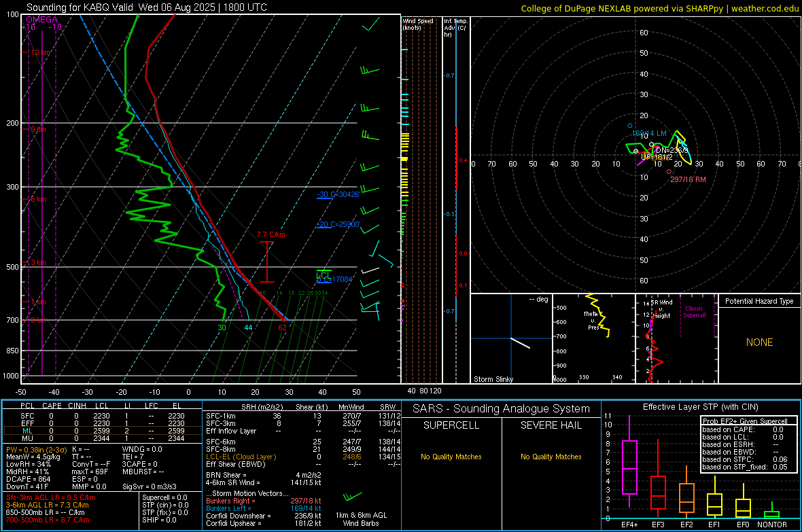
Task: Click the 1km & 6km AGL wind barb icon
Action: [x=353, y=496]
